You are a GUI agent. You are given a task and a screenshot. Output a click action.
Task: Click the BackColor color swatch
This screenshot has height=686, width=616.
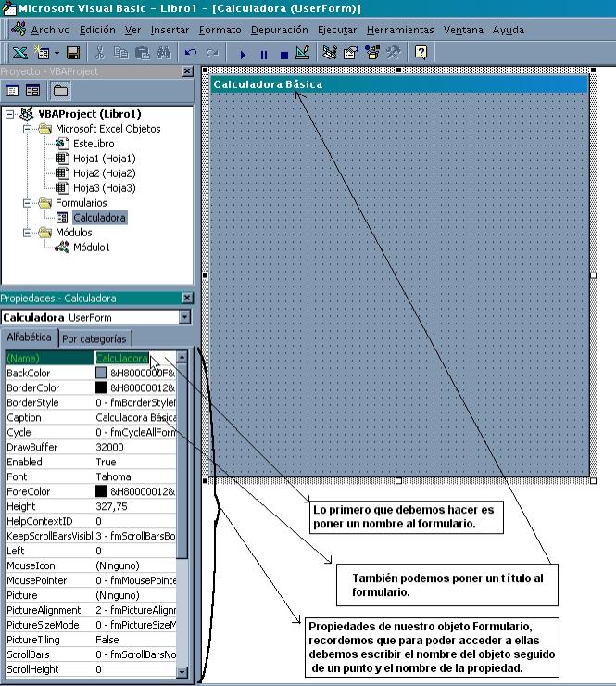[x=101, y=373]
